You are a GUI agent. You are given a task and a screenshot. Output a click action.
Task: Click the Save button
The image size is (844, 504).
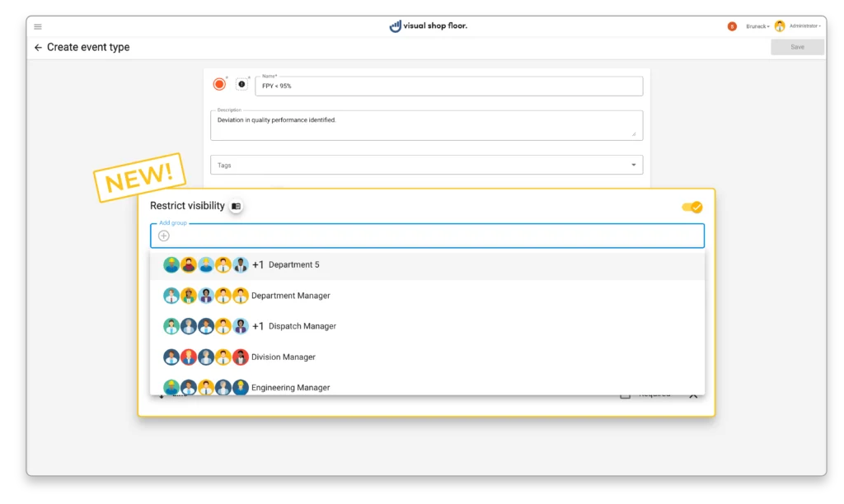tap(797, 47)
